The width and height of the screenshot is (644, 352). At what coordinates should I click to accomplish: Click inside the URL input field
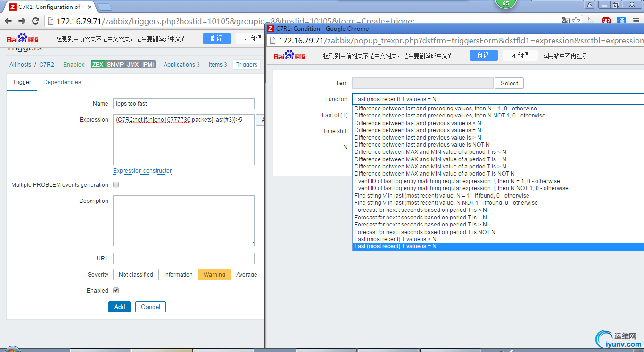coord(183,259)
